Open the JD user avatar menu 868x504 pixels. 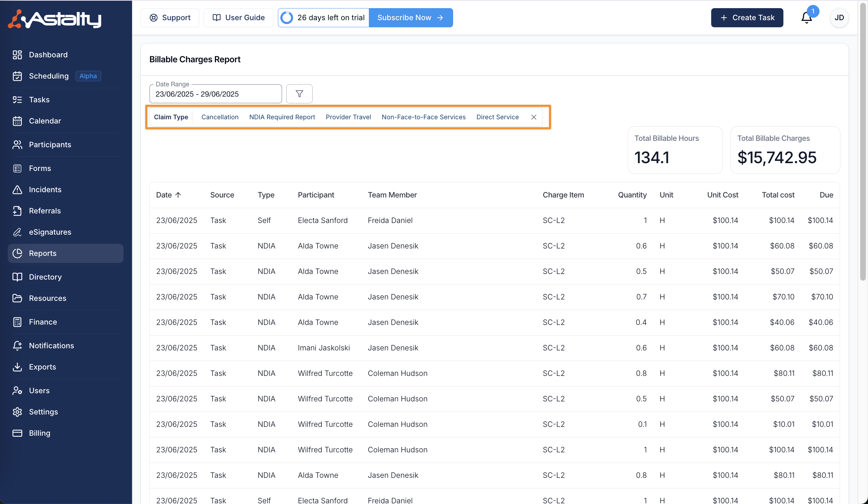click(839, 18)
